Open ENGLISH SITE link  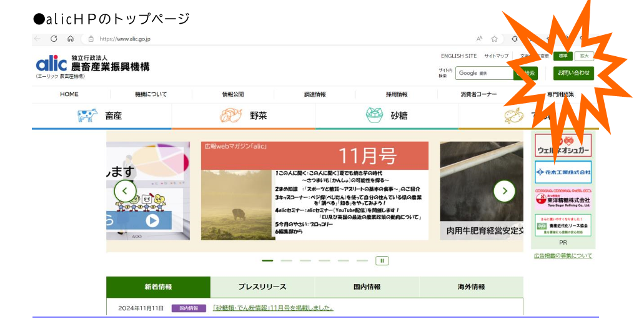pos(458,56)
